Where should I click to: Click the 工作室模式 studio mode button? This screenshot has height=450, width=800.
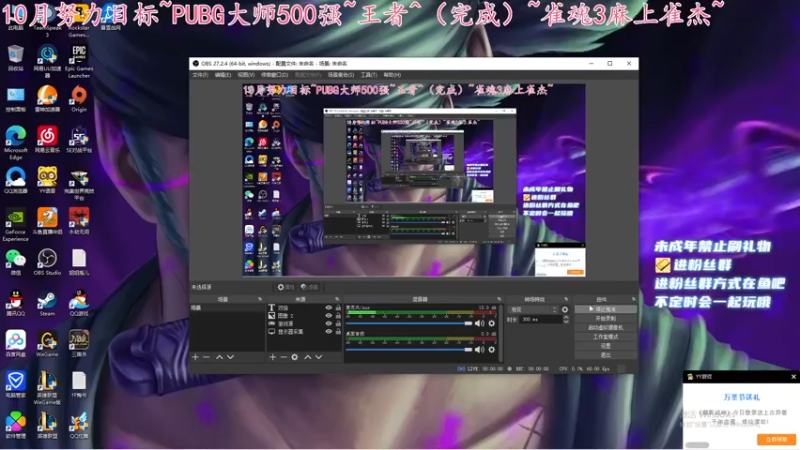tap(606, 337)
